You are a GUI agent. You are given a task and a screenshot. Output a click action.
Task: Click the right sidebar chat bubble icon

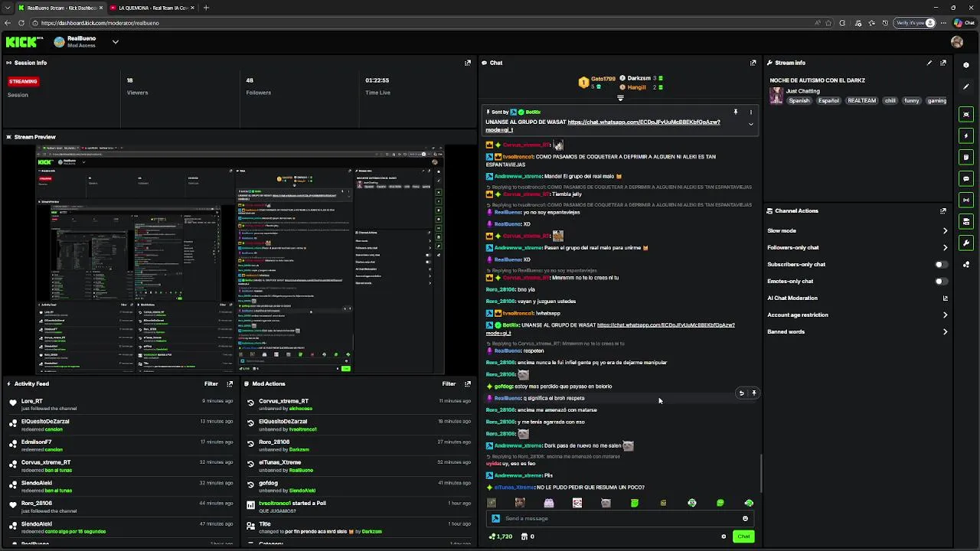tap(966, 178)
